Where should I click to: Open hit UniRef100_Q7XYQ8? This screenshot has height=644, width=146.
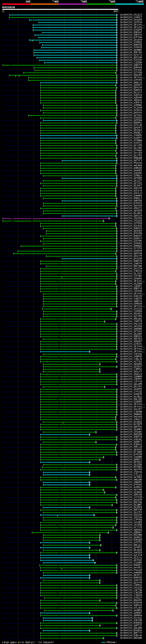click(131, 72)
